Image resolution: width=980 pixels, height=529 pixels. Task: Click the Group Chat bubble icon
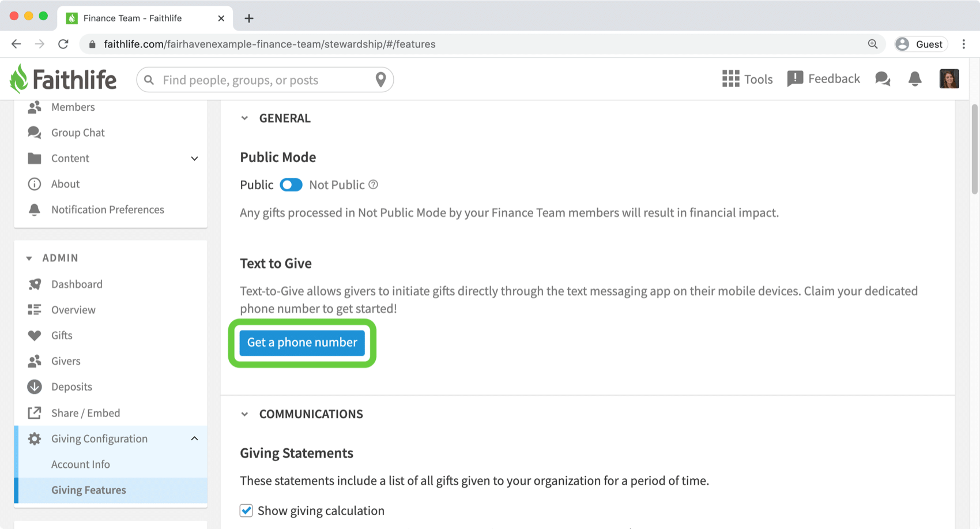(x=35, y=133)
